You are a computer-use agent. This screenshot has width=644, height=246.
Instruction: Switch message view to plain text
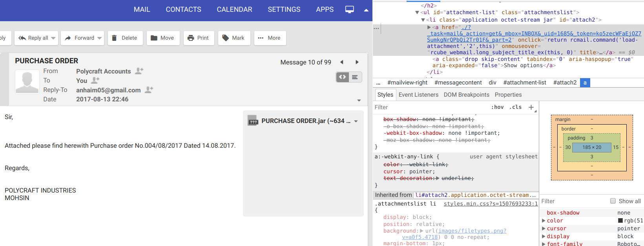tap(355, 77)
